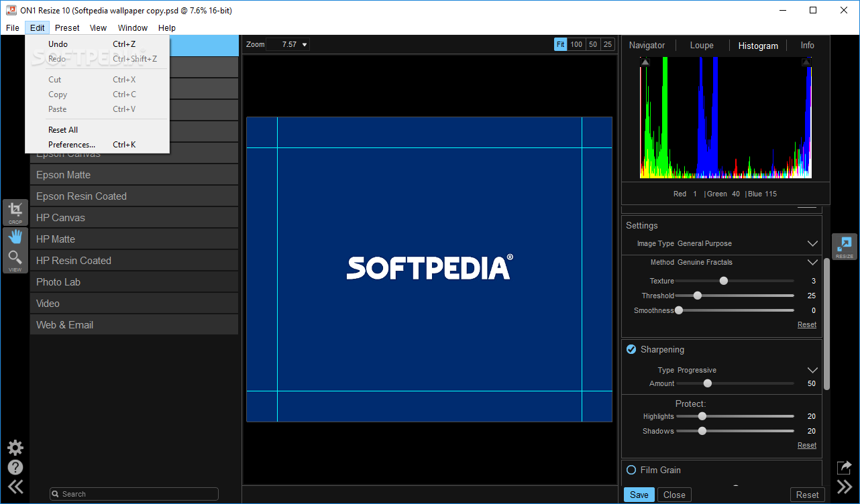Switch to the Navigator tab
Screen dimensions: 860x504
(647, 46)
